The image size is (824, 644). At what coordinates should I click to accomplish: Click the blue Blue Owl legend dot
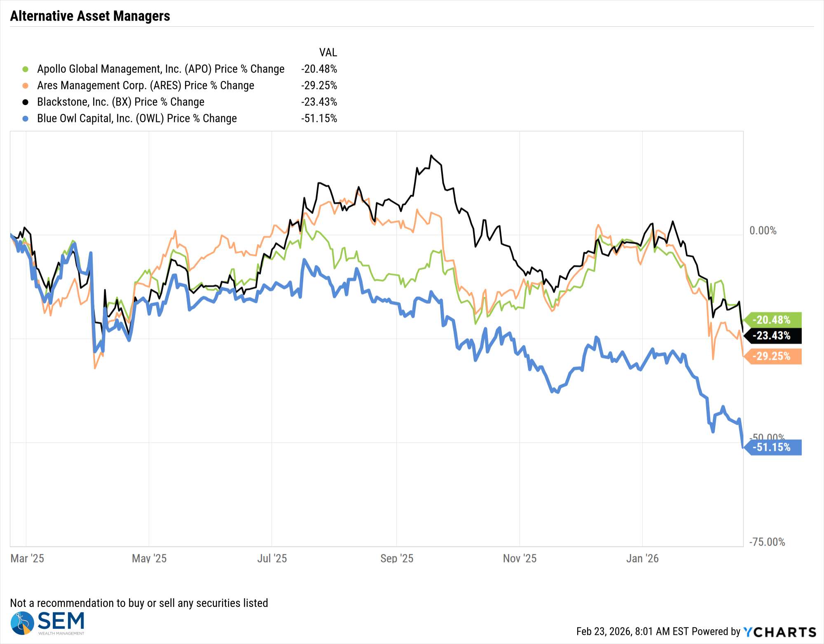click(x=26, y=119)
